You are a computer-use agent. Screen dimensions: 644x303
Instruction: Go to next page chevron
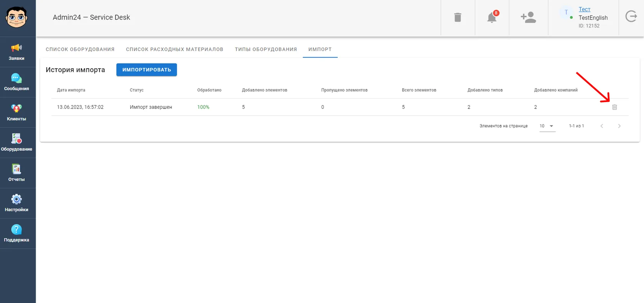pyautogui.click(x=619, y=126)
